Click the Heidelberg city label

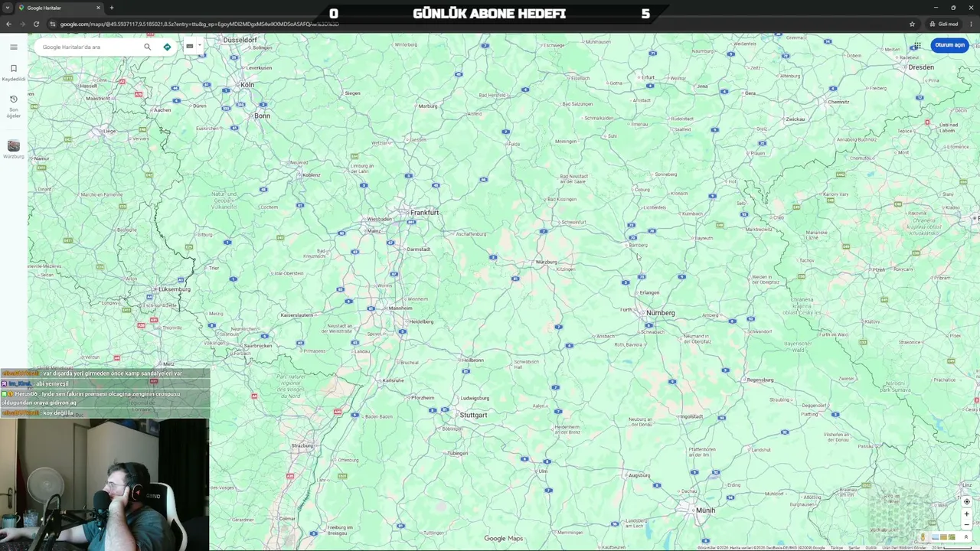point(421,321)
